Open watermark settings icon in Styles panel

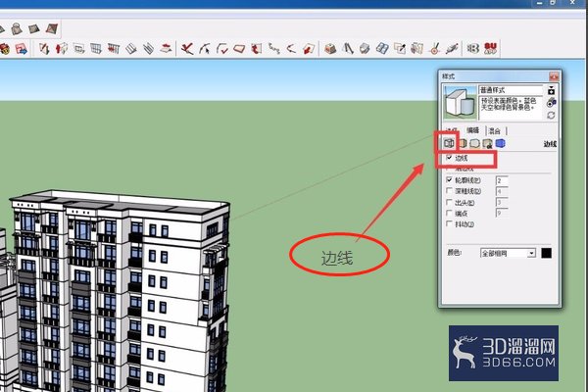(487, 143)
